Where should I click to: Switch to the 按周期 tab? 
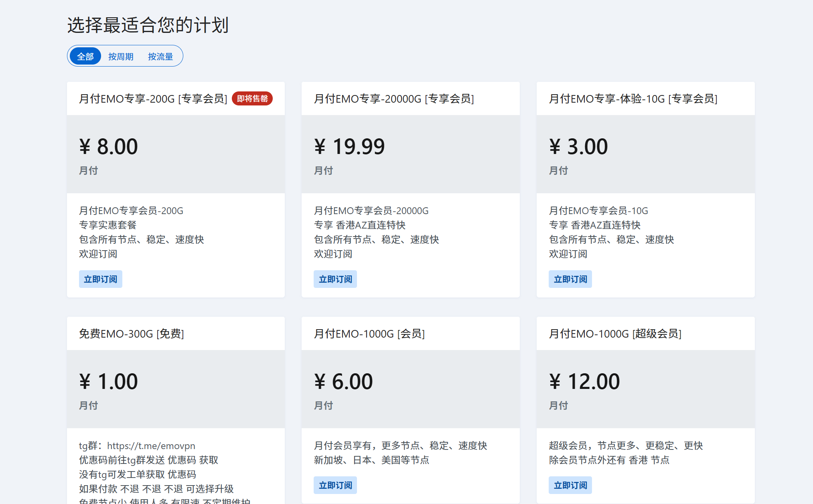(x=121, y=57)
